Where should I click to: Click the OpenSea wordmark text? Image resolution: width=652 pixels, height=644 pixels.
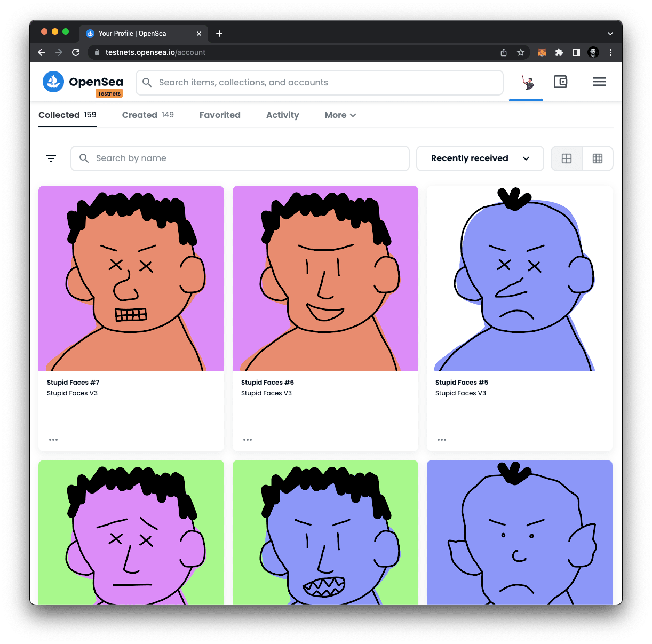pos(96,82)
